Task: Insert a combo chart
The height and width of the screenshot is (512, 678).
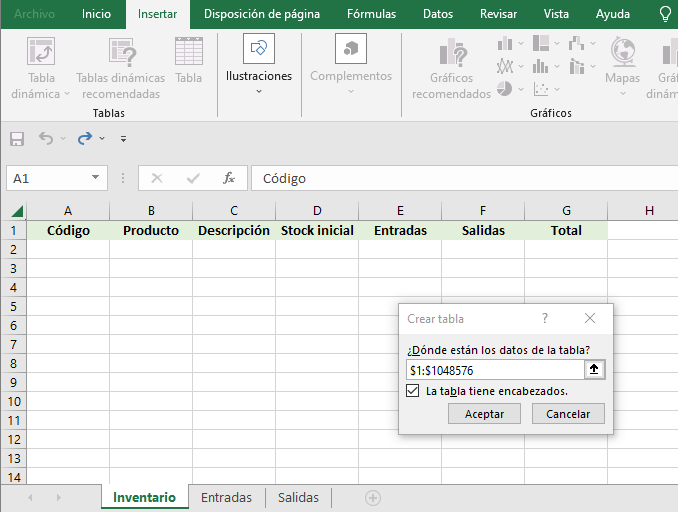Action: coord(576,66)
